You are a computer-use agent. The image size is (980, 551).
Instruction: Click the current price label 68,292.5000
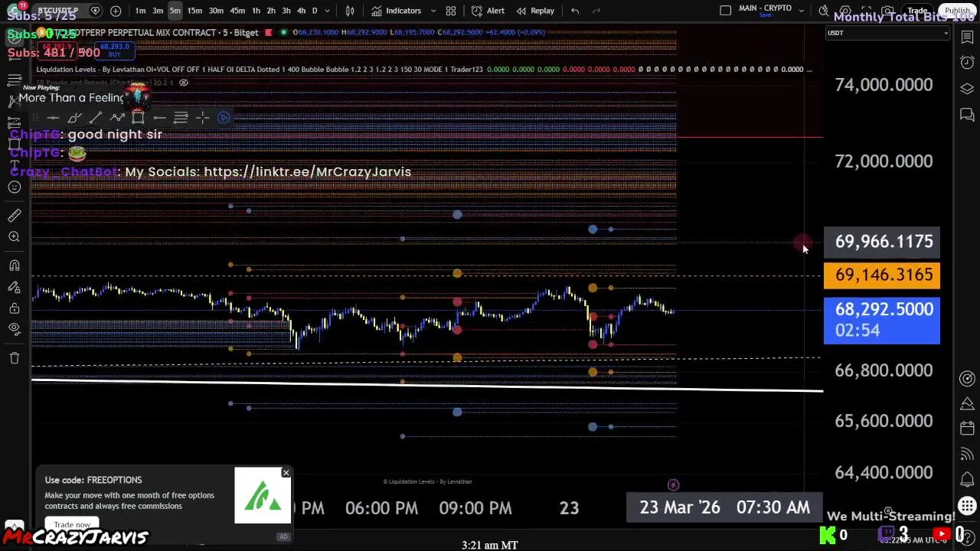(x=882, y=320)
